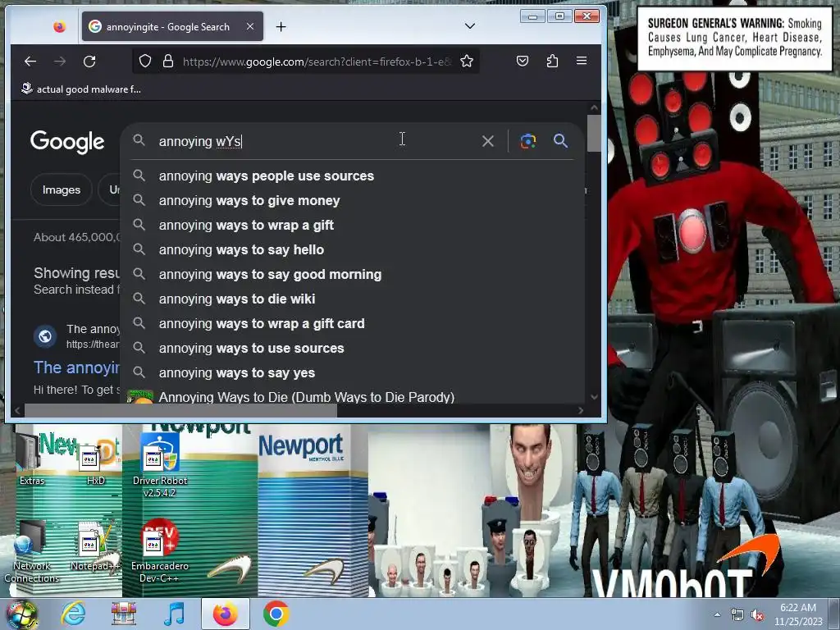
Task: Expand the list all tabs chevron
Action: click(x=470, y=25)
